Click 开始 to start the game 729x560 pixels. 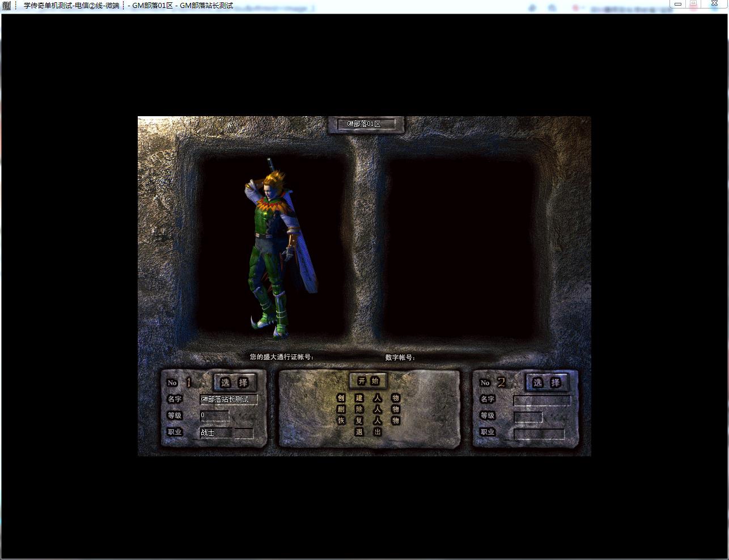[368, 381]
